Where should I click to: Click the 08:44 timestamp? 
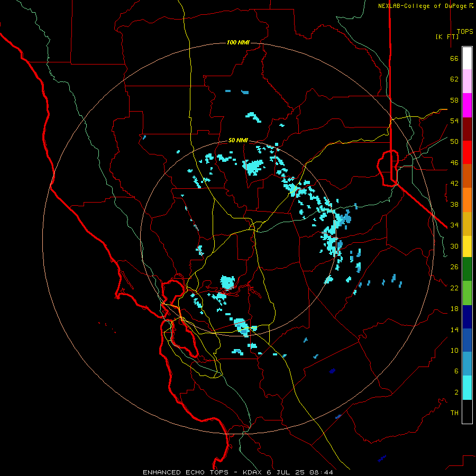click(321, 472)
